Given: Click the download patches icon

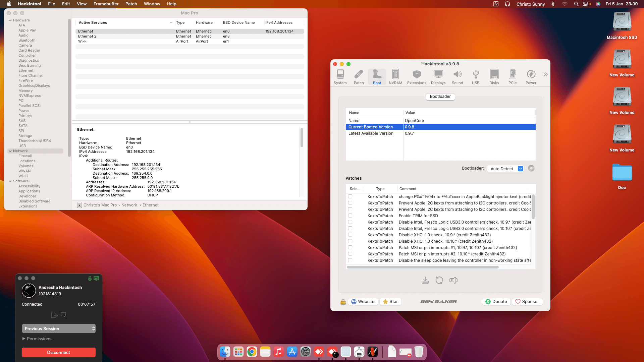Looking at the screenshot, I should coord(425,280).
